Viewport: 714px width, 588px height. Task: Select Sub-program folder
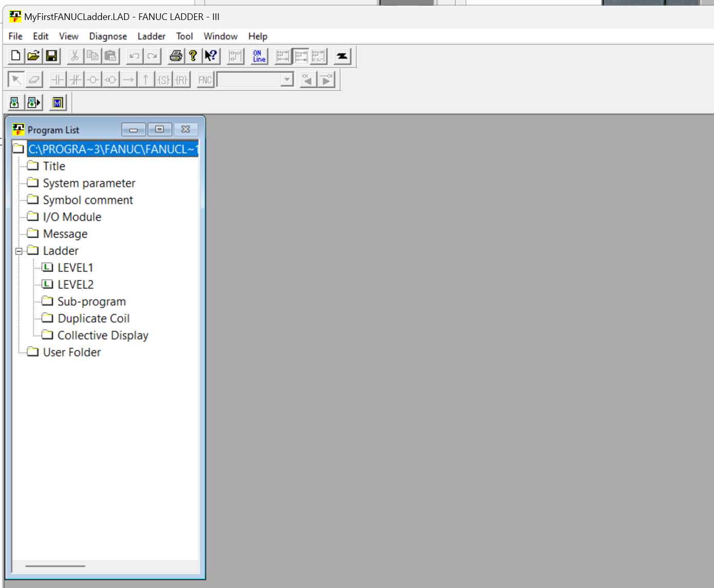click(92, 301)
